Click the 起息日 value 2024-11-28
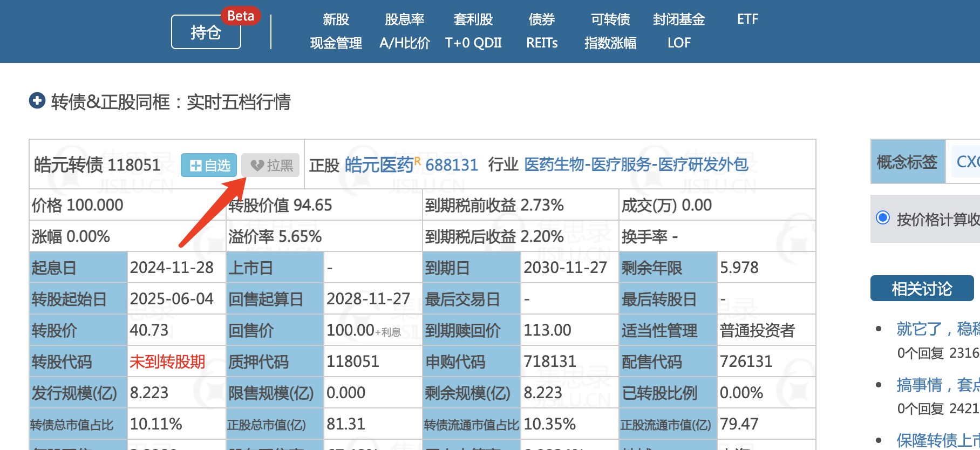The image size is (980, 450). click(172, 268)
